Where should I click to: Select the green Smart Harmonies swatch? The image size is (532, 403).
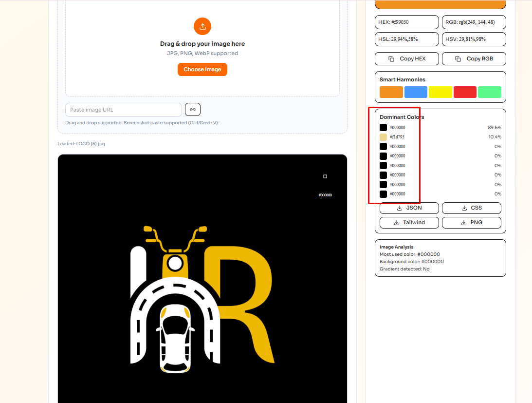click(x=489, y=92)
